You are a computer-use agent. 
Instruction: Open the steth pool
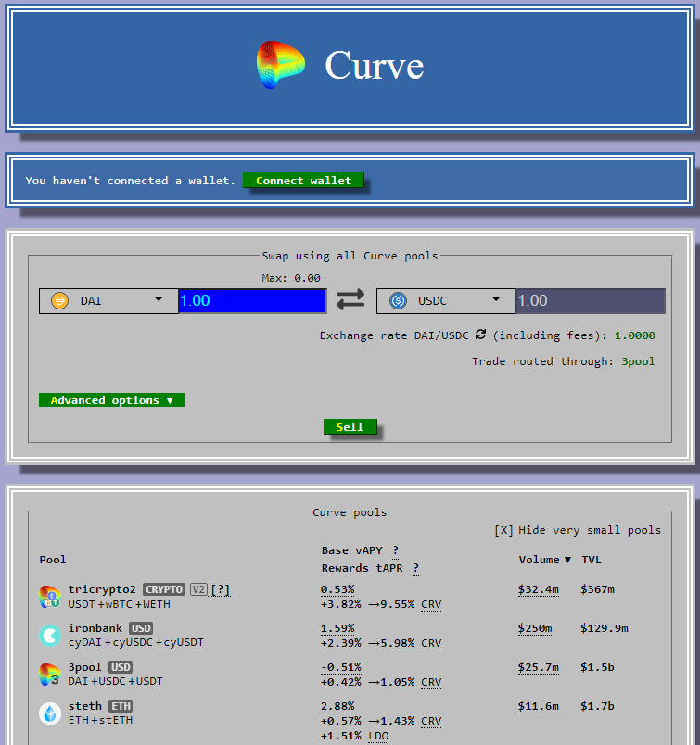[x=85, y=706]
